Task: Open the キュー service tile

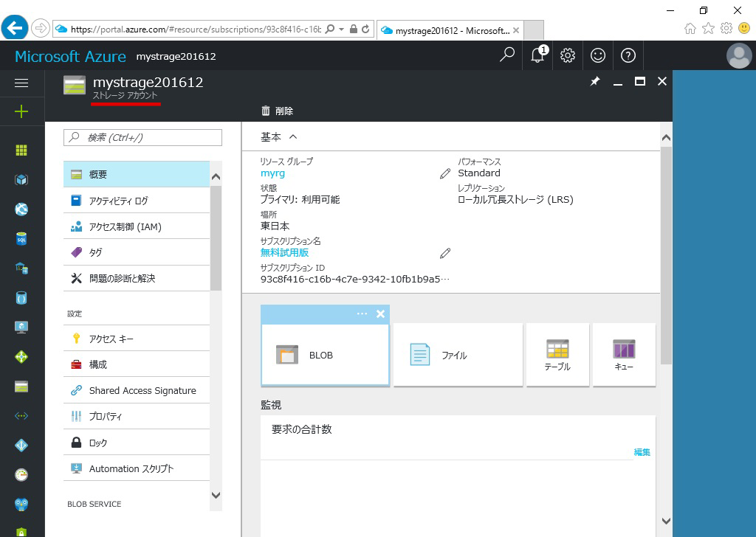Action: click(x=625, y=355)
